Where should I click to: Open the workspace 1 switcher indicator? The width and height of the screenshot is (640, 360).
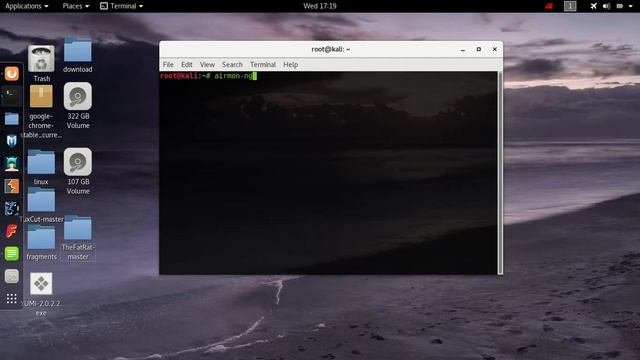(x=570, y=6)
